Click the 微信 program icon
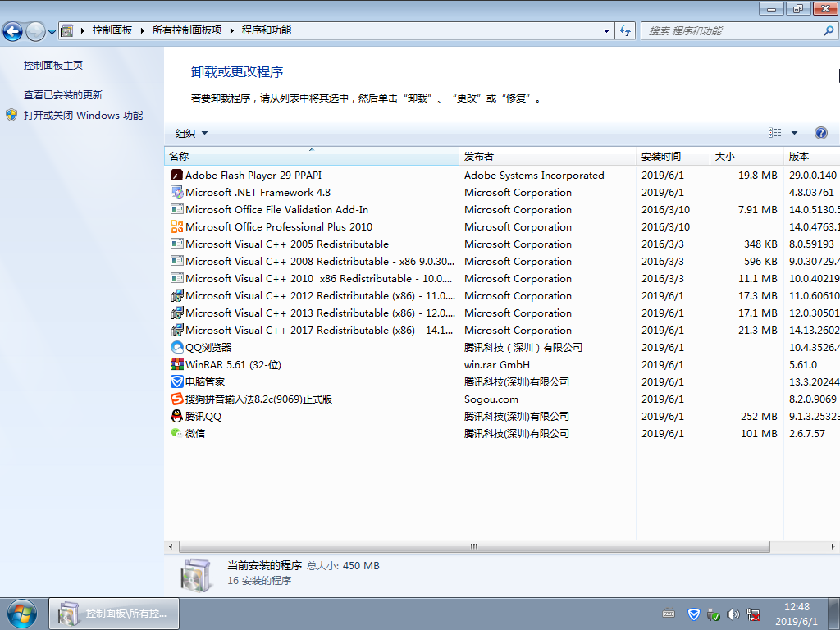840x630 pixels. (x=177, y=433)
